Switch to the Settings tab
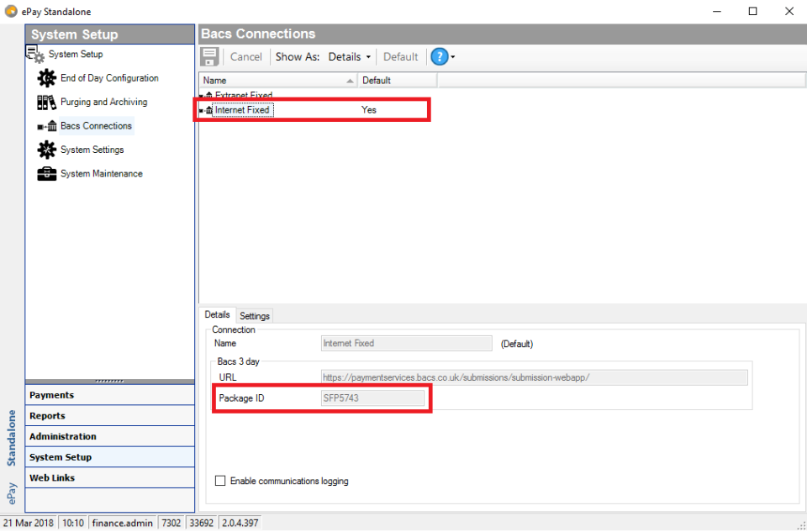The image size is (807, 532). 254,315
